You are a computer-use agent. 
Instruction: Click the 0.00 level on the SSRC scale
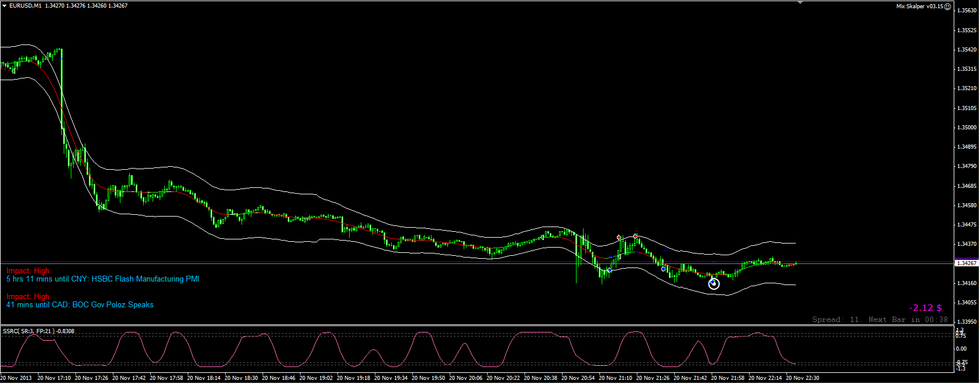pyautogui.click(x=961, y=349)
